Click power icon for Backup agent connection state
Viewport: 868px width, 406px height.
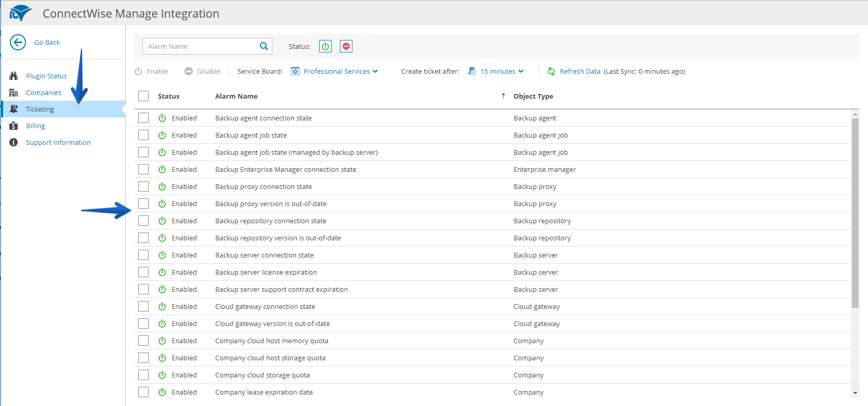pyautogui.click(x=162, y=118)
